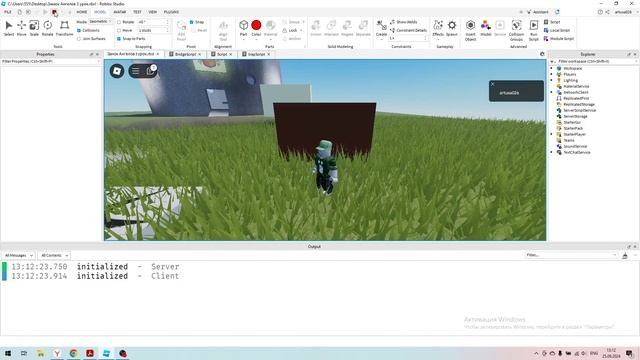Open the Mode Geometric dropdown
The width and height of the screenshot is (640, 360).
(100, 22)
